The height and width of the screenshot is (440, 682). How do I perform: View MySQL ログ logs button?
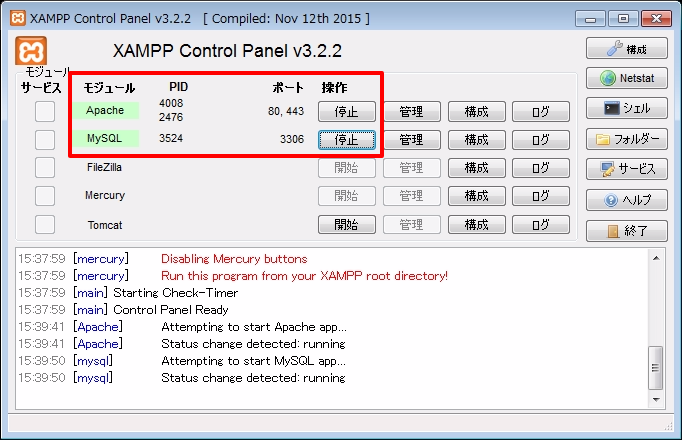coord(541,140)
